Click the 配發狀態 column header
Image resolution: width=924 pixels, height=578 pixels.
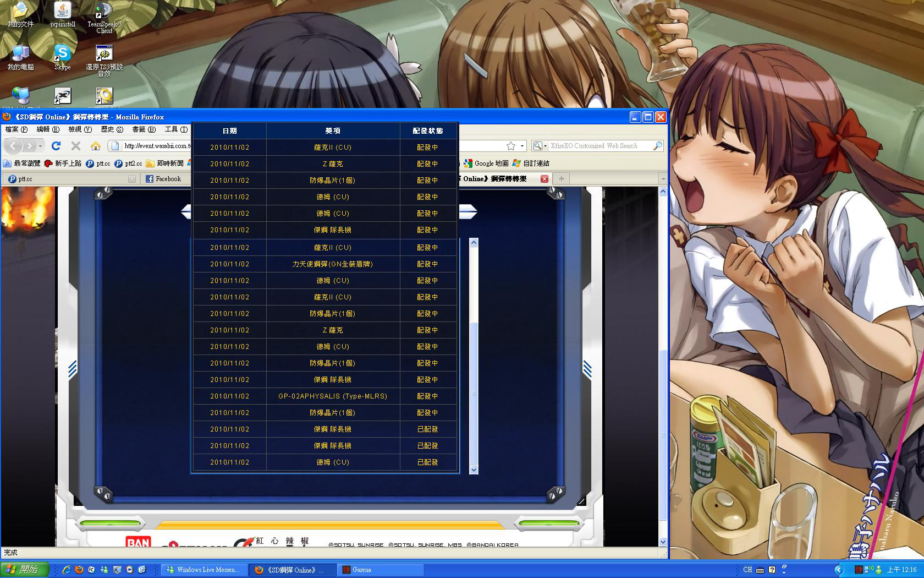pyautogui.click(x=428, y=131)
